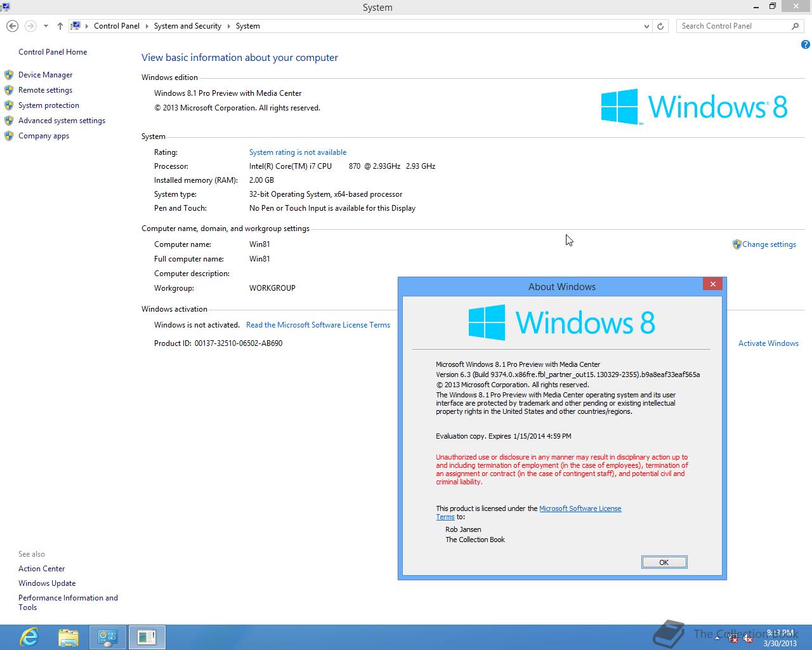Select System and Security breadcrumb

pos(187,26)
